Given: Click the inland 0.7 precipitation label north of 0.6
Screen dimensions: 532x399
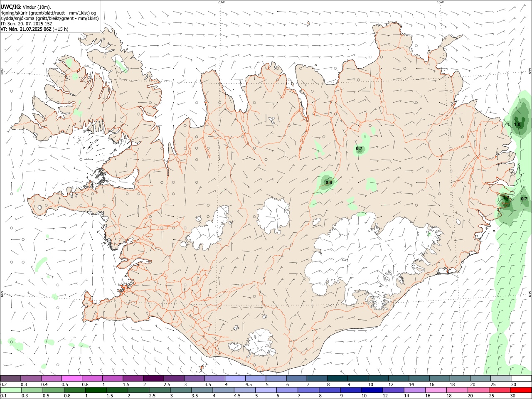Looking at the screenshot, I should tap(359, 148).
